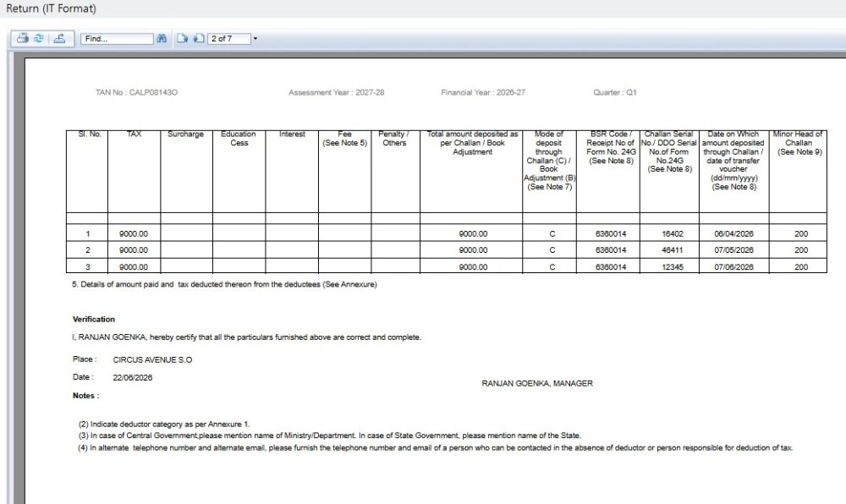This screenshot has width=846, height=504.
Task: Click the 'Surcharge' column header
Action: pos(185,134)
